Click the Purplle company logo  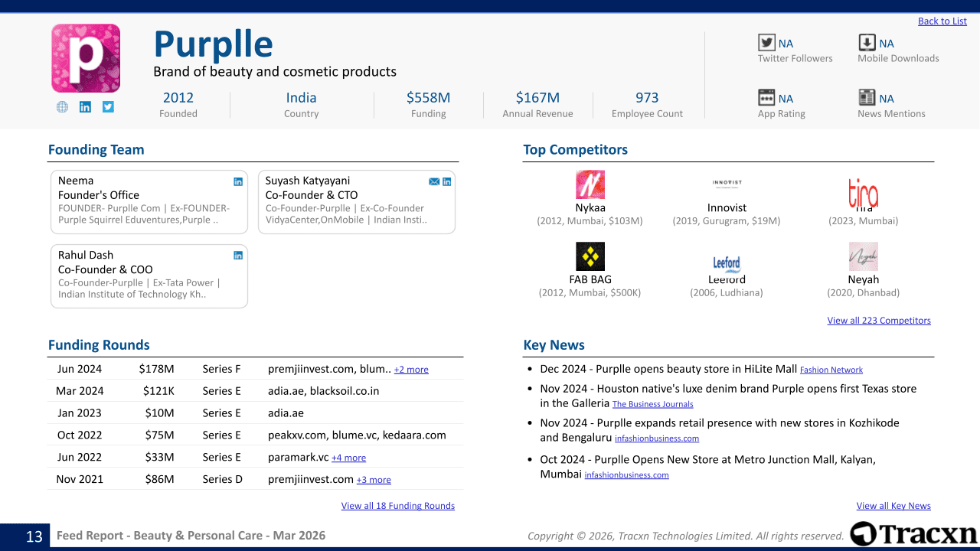pyautogui.click(x=86, y=58)
